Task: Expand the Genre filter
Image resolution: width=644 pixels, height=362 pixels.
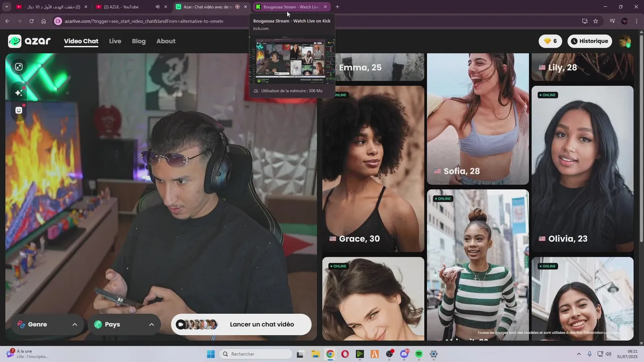Action: [47, 324]
